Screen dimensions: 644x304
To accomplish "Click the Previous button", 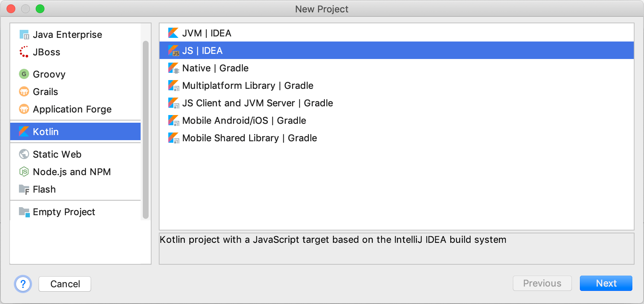I will pyautogui.click(x=542, y=283).
